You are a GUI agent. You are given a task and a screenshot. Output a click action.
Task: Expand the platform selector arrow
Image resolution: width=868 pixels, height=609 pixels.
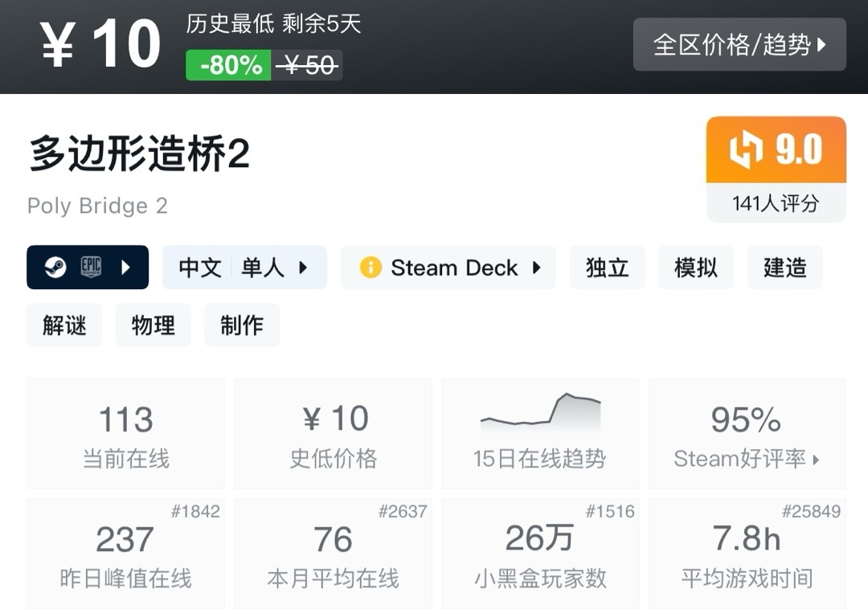[x=125, y=268]
